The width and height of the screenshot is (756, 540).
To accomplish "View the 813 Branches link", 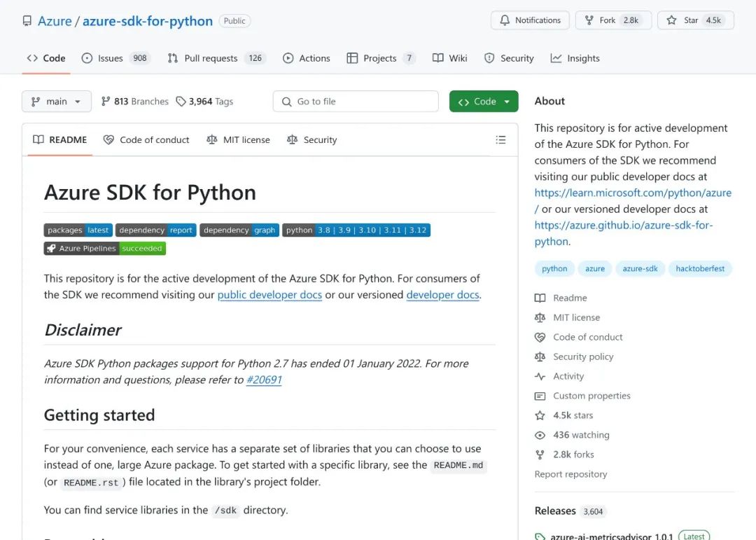I will click(134, 102).
